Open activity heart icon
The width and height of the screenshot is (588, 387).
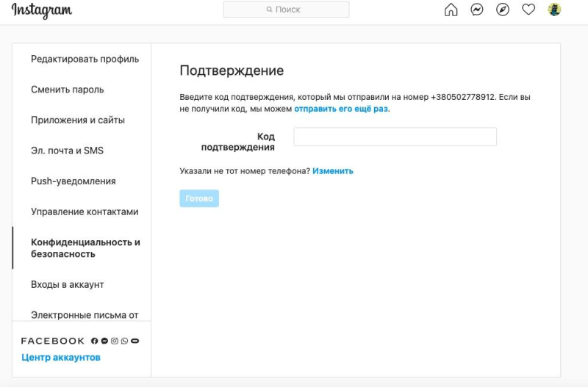(528, 10)
